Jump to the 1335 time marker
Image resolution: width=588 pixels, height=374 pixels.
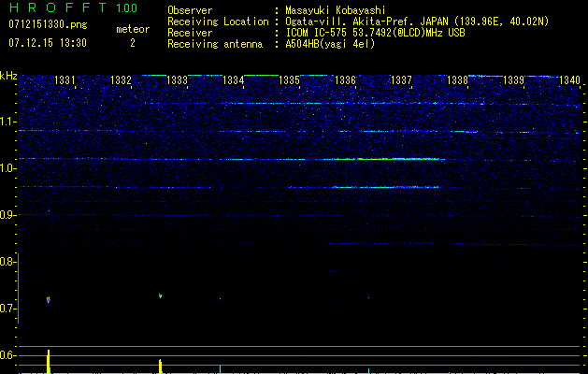[x=289, y=81]
